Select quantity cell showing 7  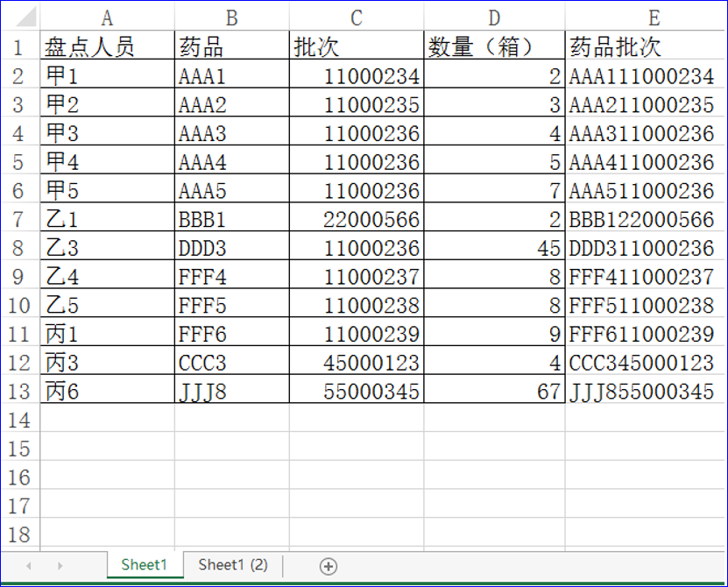pos(494,190)
